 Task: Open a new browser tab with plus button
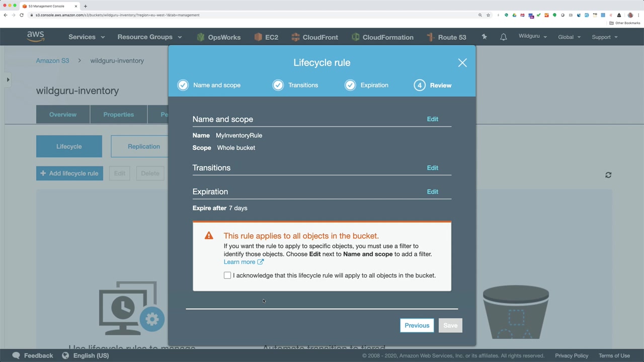(x=86, y=6)
